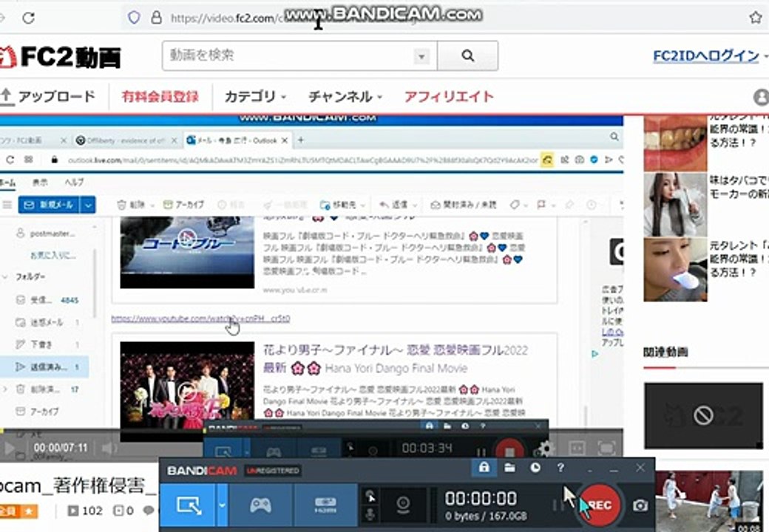Open the アップロード upload menu item

(x=47, y=97)
